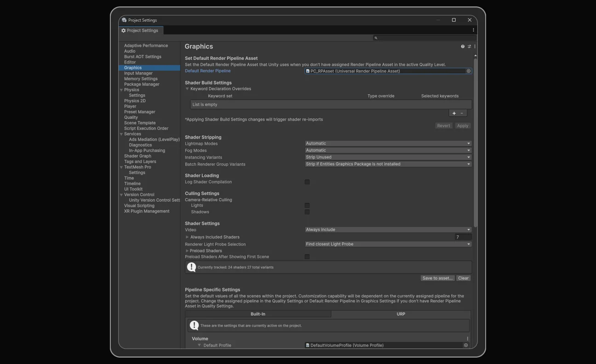Viewport: 596px width, 364px height.
Task: Click the scrollbar up arrow
Action: 475,56
